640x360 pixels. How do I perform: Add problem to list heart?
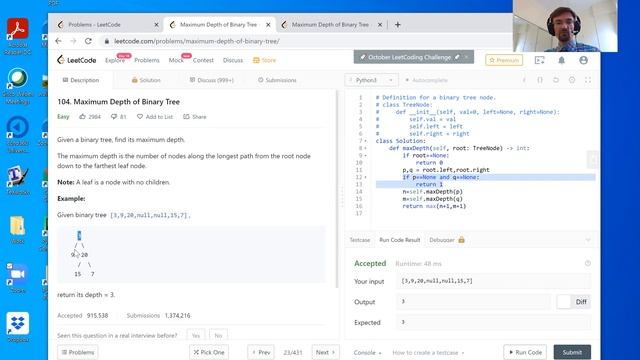pos(140,117)
